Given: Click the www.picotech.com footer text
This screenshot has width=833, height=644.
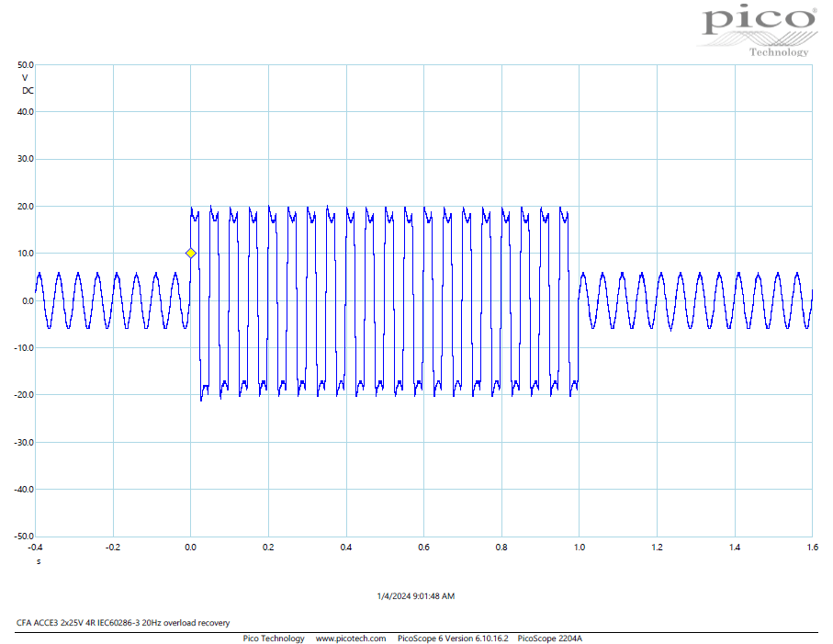Looking at the screenshot, I should pos(351,638).
